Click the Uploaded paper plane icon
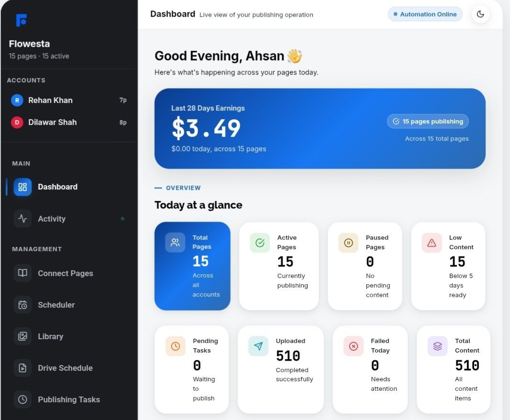Screen dimensions: 510x420 click(x=258, y=346)
